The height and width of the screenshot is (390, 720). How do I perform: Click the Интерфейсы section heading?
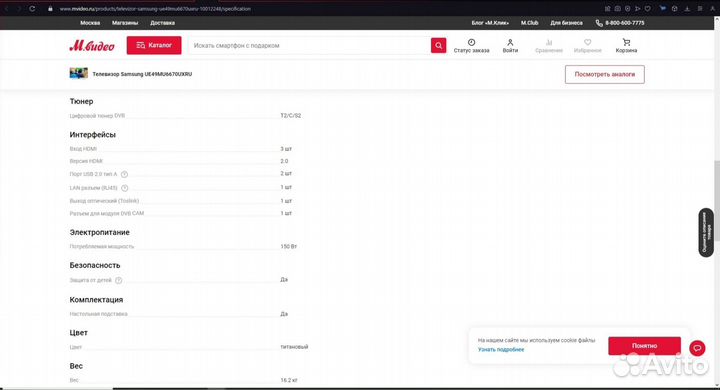[x=93, y=135]
